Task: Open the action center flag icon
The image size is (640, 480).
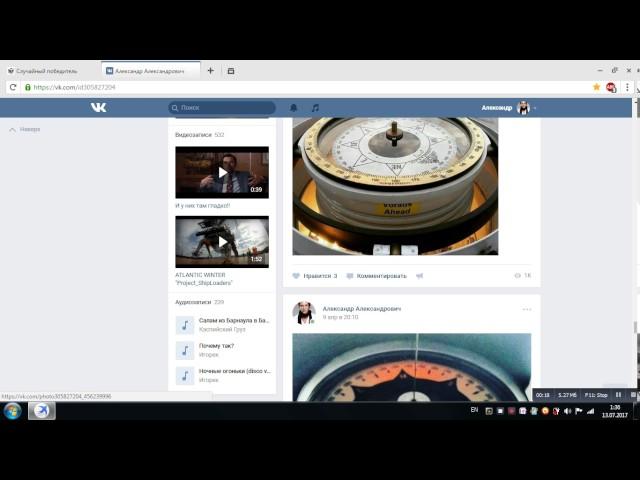Action: point(578,411)
